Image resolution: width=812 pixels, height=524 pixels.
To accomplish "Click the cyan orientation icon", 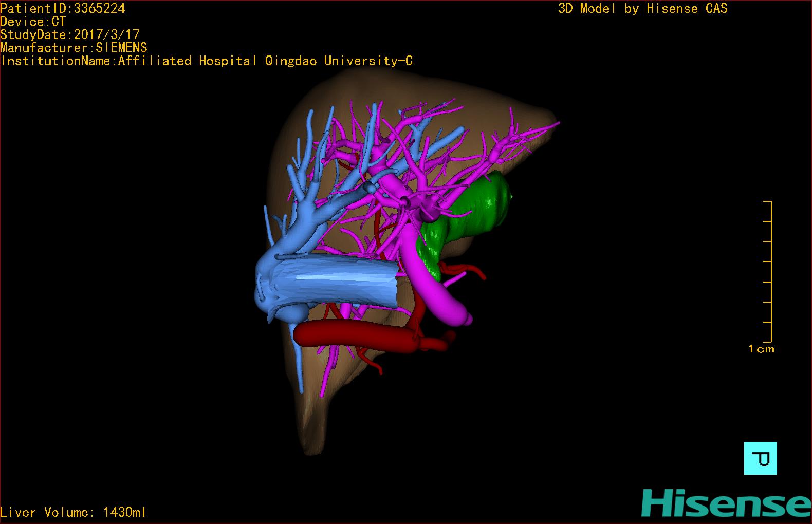I will coord(760,458).
